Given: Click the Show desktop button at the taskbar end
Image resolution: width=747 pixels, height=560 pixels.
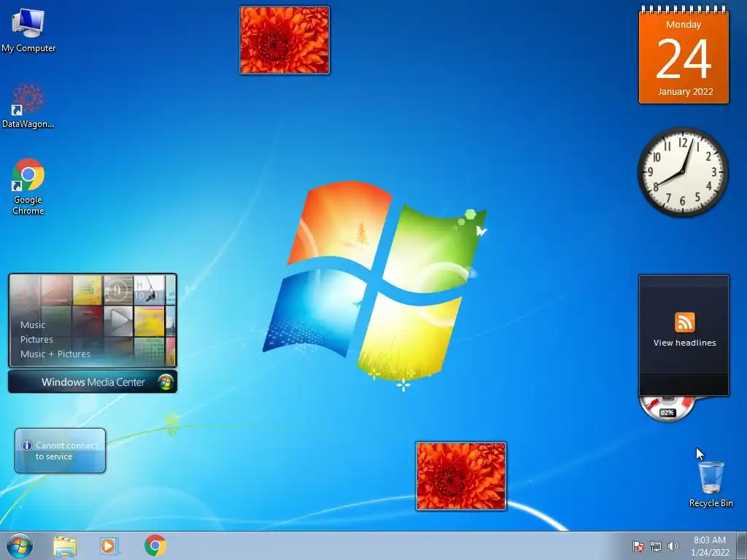Looking at the screenshot, I should click(742, 545).
